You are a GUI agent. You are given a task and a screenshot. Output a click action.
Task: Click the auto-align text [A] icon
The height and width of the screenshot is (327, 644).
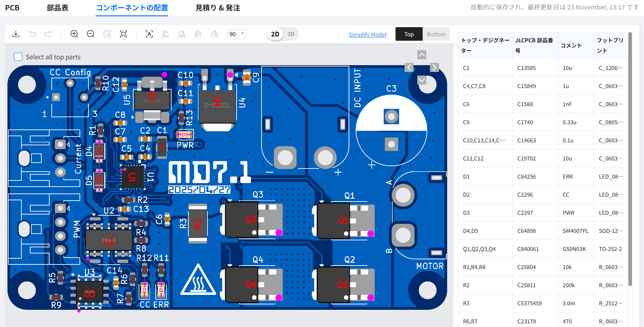point(149,34)
